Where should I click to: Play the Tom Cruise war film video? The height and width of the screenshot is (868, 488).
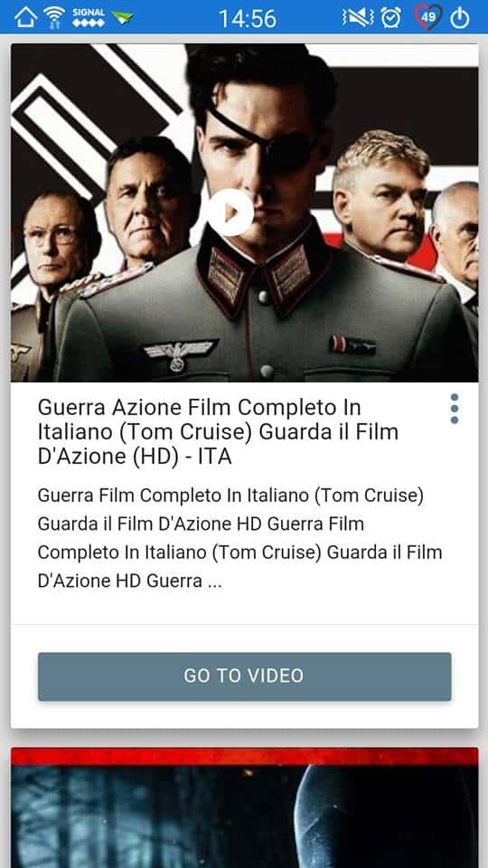click(230, 212)
